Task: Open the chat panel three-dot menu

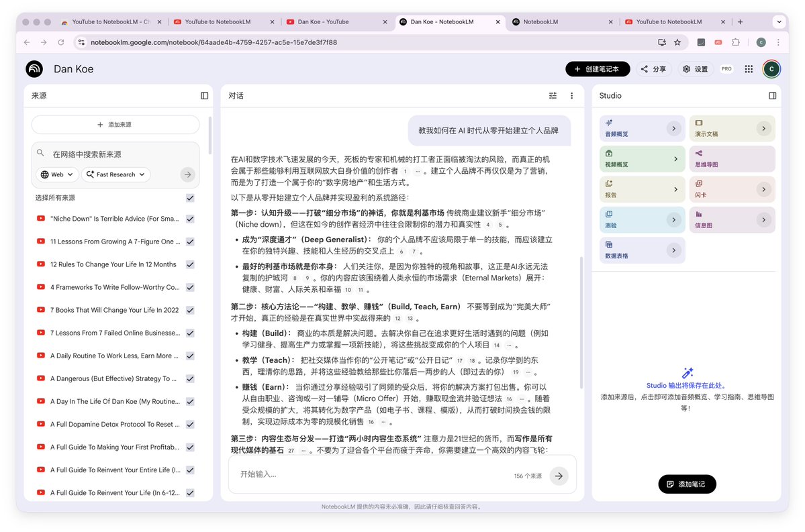Action: [571, 95]
